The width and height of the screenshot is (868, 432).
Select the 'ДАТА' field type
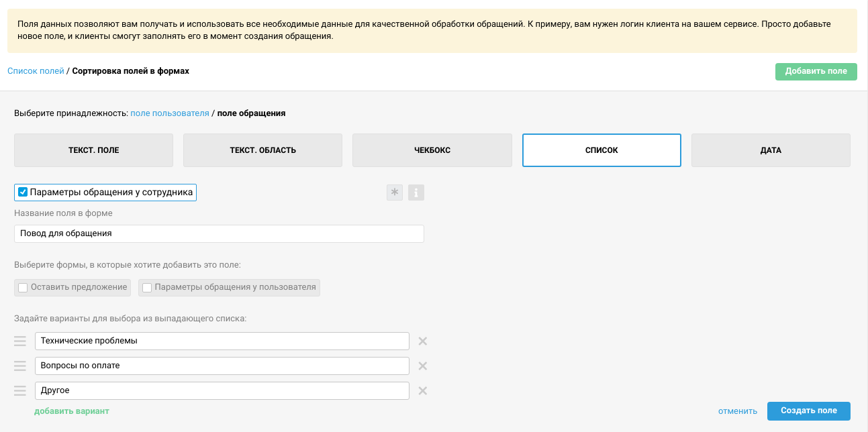pos(771,150)
